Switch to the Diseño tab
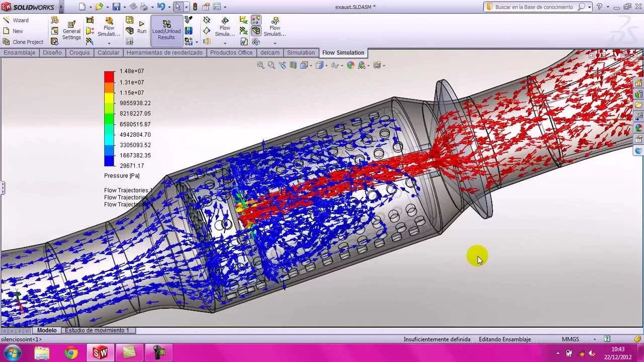This screenshot has height=362, width=644. (52, 53)
